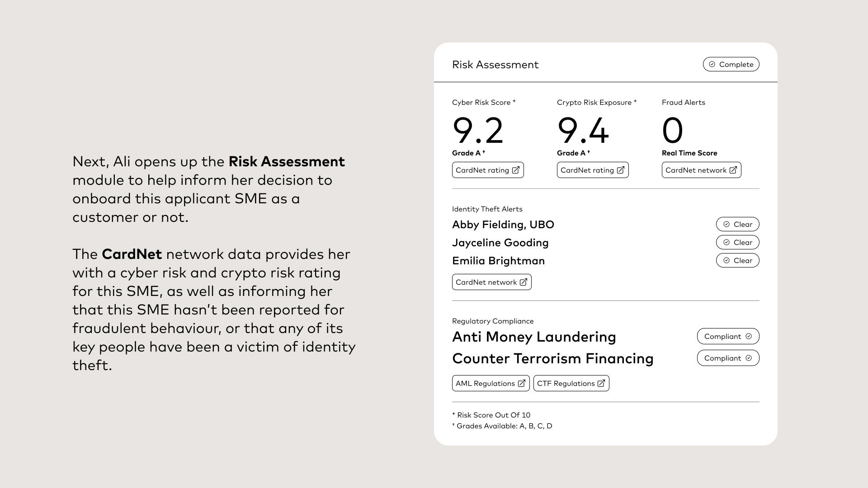Click the Crypto Risk Exposure score of 9.4
Viewport: 868px width, 488px height.
(584, 131)
